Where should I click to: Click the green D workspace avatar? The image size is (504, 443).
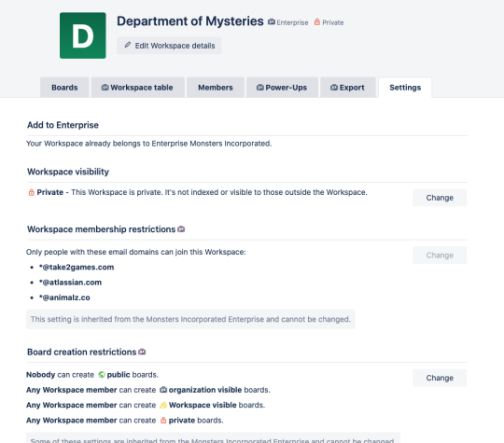(x=83, y=35)
